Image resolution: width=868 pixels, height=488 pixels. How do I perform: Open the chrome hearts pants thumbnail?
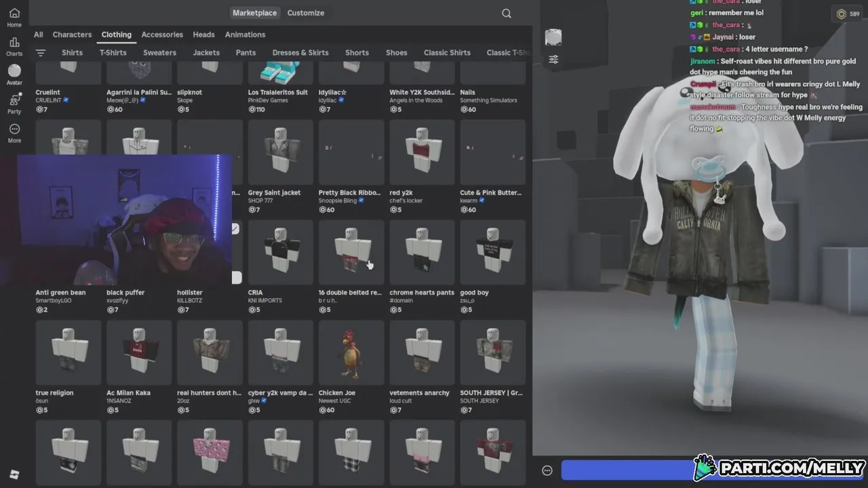coord(422,252)
